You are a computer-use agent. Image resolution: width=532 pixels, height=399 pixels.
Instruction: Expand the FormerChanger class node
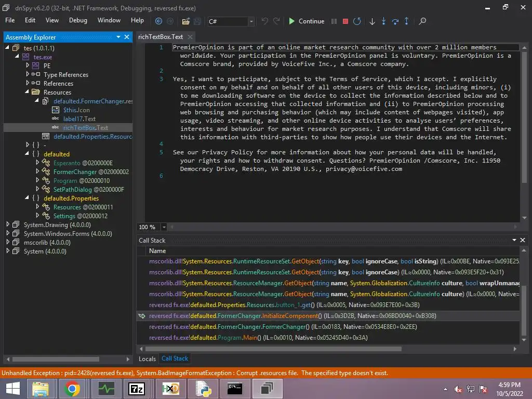pos(37,171)
